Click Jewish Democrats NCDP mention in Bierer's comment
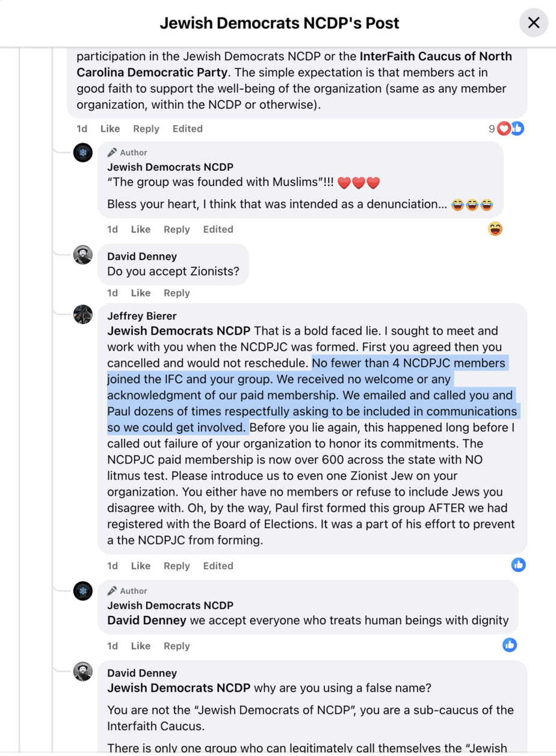The height and width of the screenshot is (756, 556). pyautogui.click(x=179, y=331)
